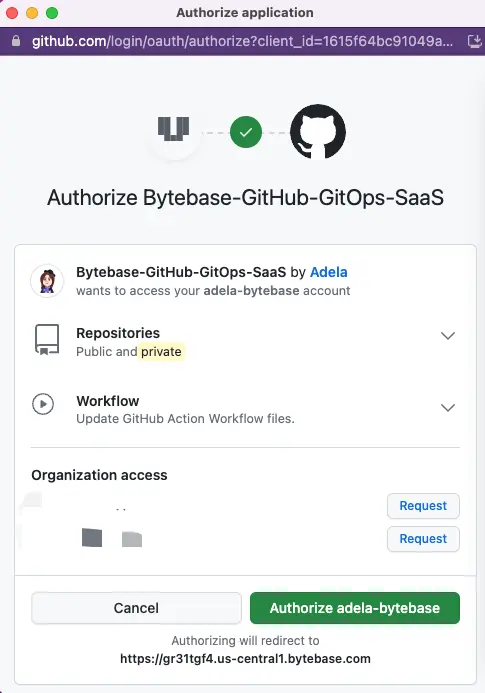Screen dimensions: 485x693
Task: Click the github.com URL address field
Action: click(242, 41)
